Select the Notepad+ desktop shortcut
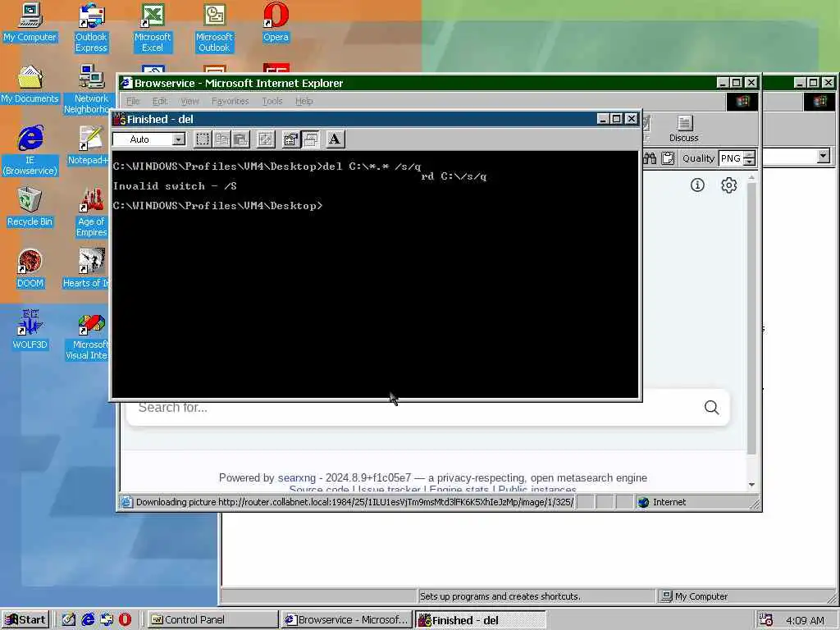840x630 pixels. point(89,146)
